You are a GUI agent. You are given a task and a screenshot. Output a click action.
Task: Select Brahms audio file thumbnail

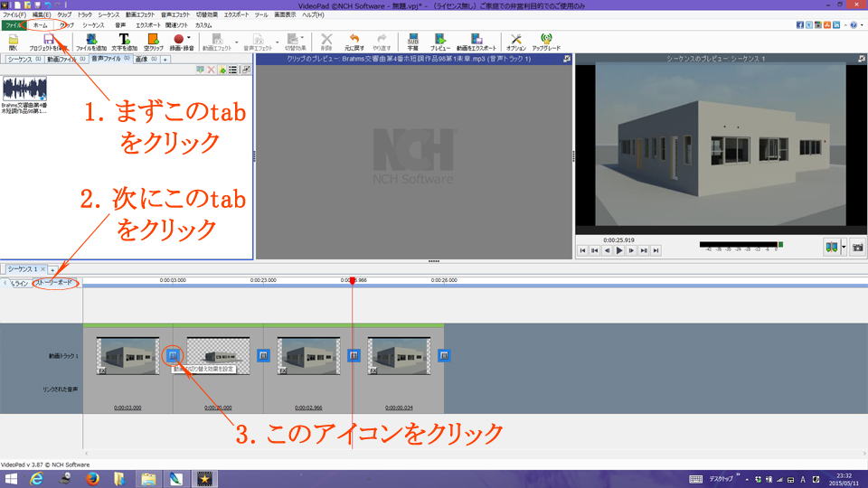click(24, 89)
